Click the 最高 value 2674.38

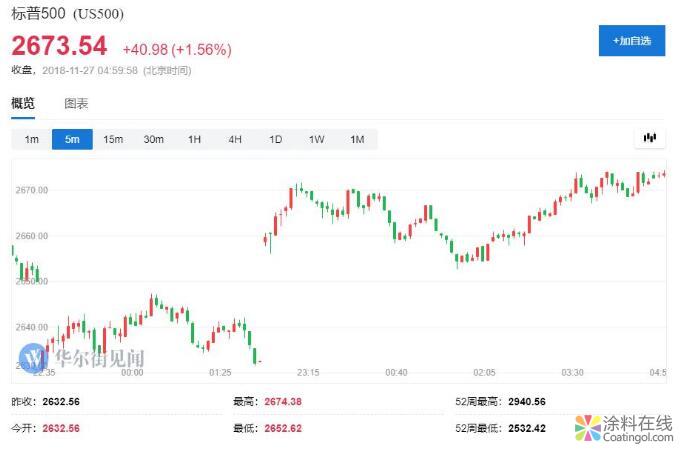(282, 401)
